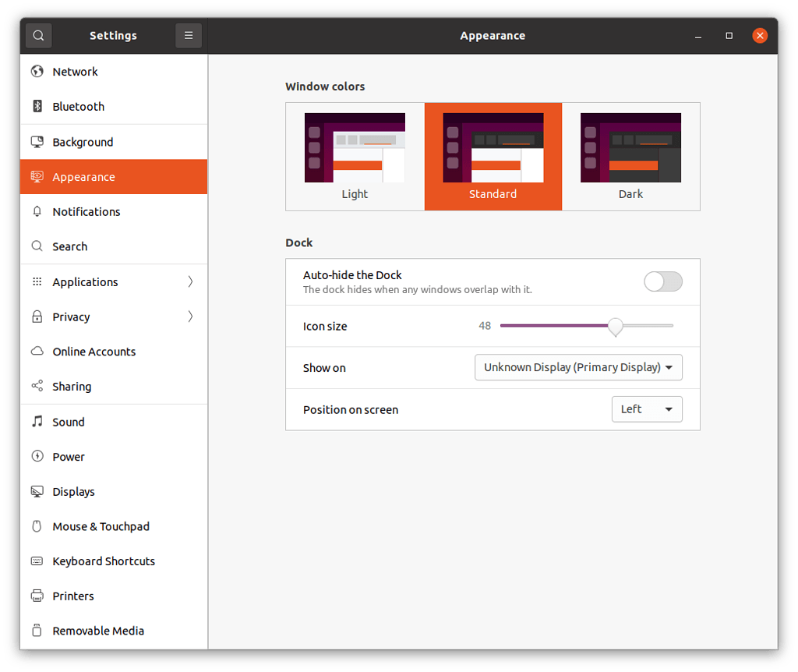This screenshot has height=672, width=798.
Task: Click the Privacy lock icon
Action: (x=37, y=317)
